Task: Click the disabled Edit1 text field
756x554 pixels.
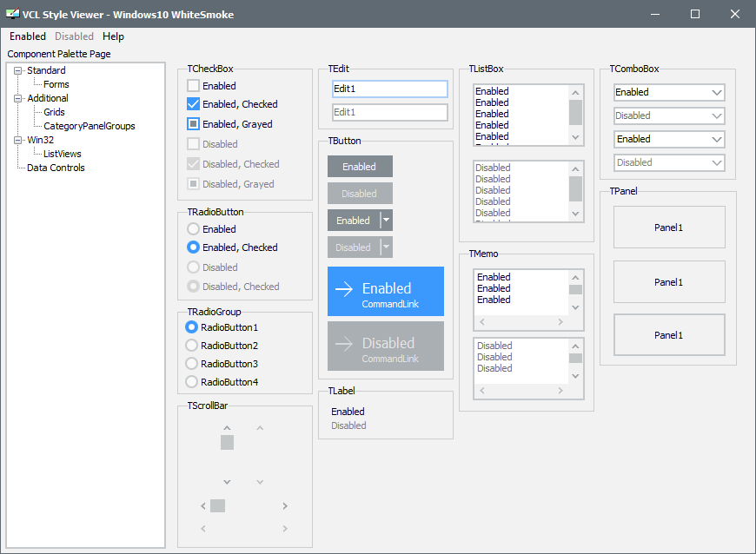Action: coord(390,112)
